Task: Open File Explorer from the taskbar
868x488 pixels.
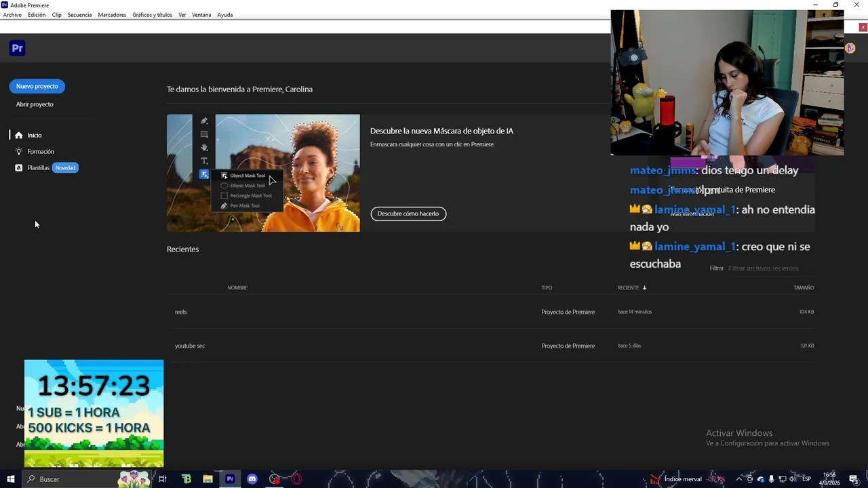Action: 208,479
